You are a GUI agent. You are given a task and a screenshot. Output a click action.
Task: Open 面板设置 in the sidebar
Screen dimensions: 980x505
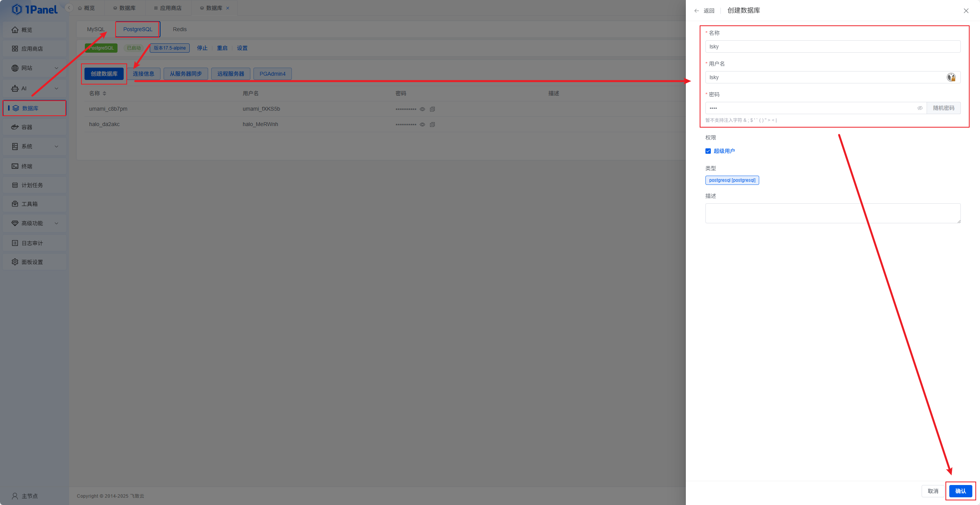point(35,262)
